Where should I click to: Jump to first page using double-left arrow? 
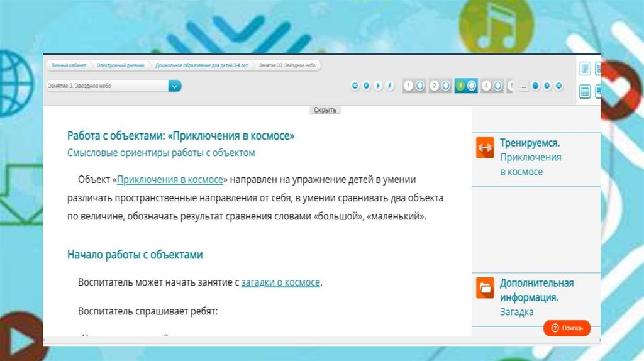point(355,86)
